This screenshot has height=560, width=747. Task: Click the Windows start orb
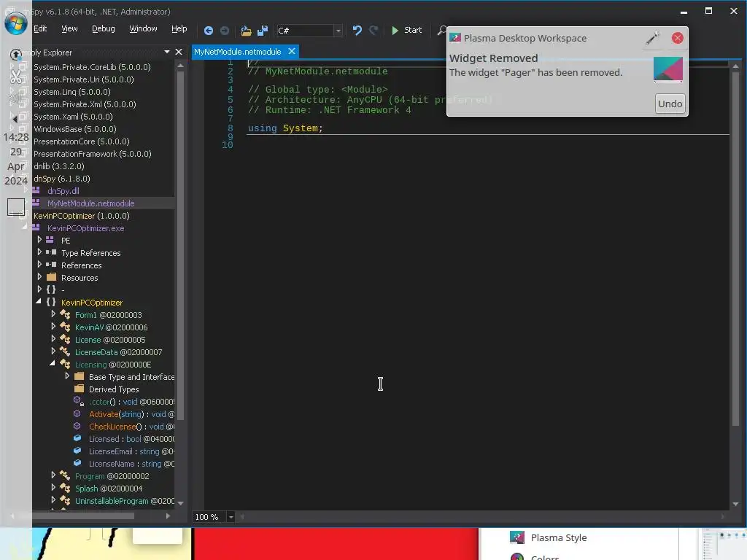(16, 23)
